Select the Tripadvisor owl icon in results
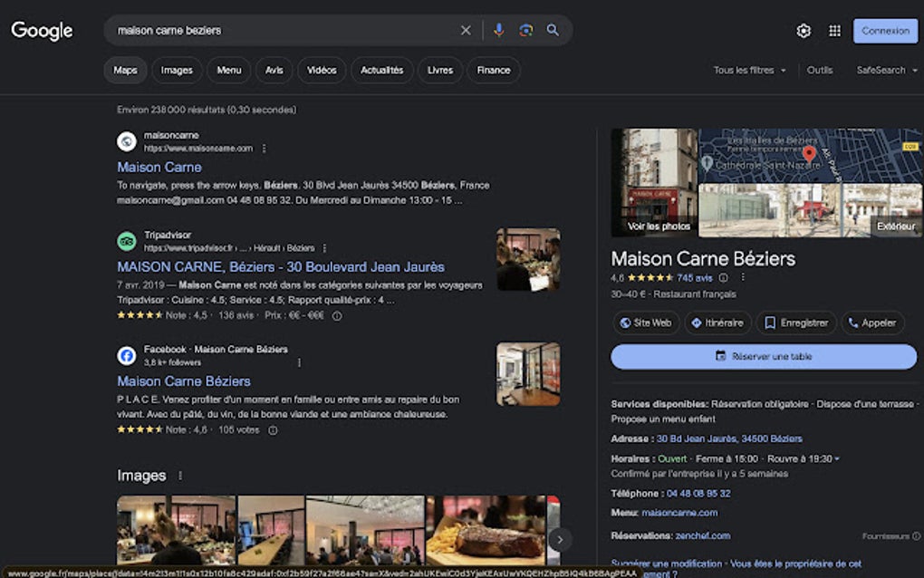The width and height of the screenshot is (924, 578). (127, 241)
